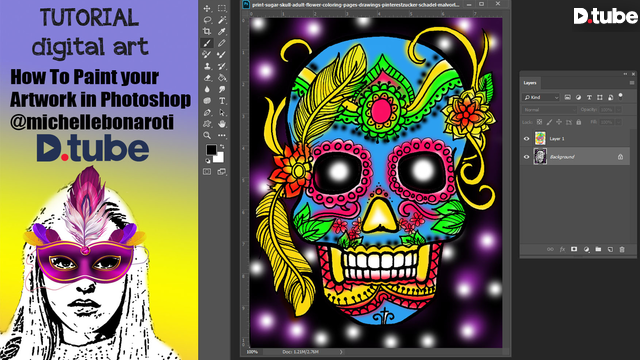This screenshot has width=640, height=360.
Task: Select the Pen tool
Action: point(207,112)
